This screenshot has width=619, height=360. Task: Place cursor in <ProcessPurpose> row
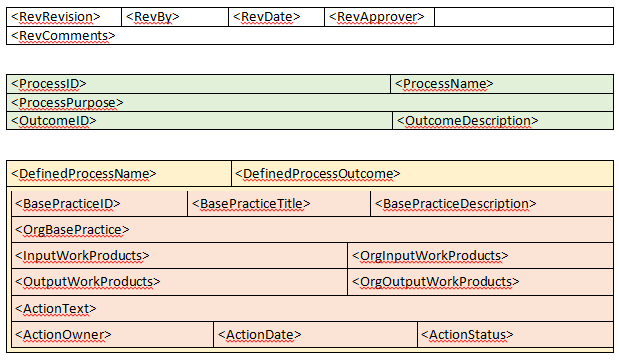(x=310, y=103)
